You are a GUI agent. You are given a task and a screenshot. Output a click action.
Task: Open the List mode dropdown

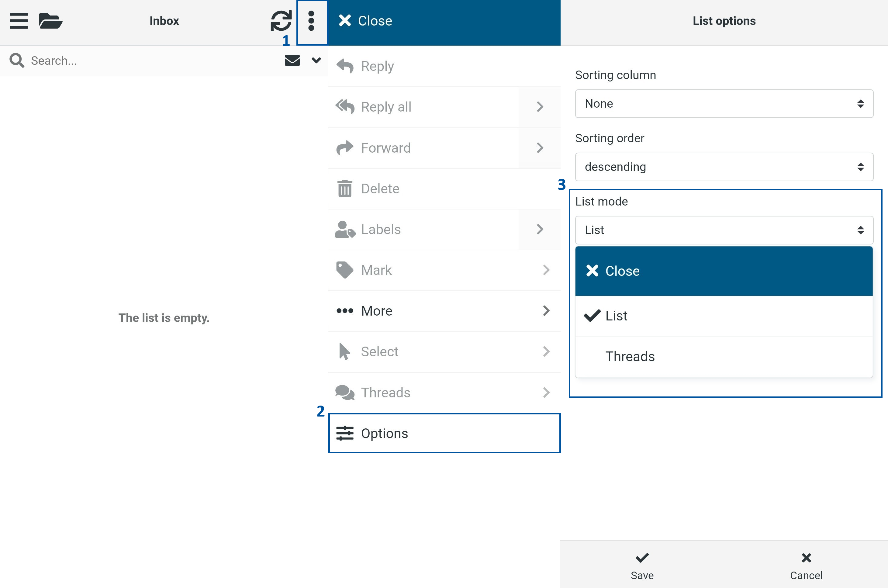(x=724, y=230)
